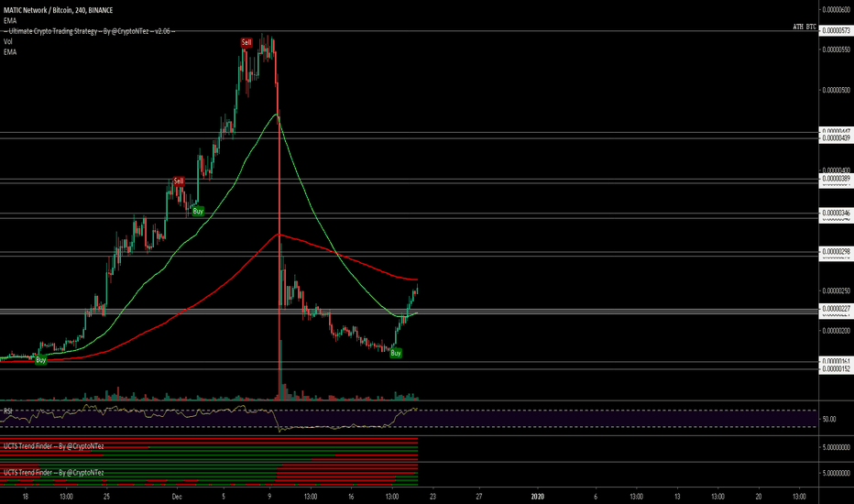Click the Sell signal marker at the price peak
The image size is (854, 504).
pyautogui.click(x=246, y=42)
